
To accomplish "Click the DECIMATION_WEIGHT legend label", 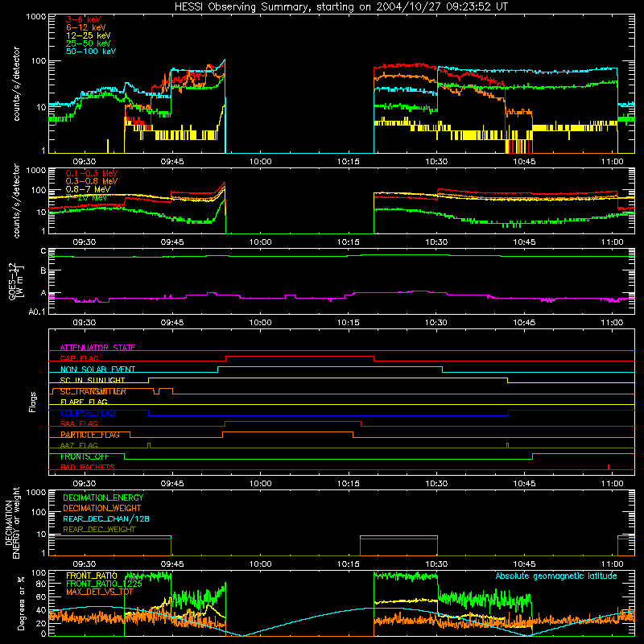I will [x=102, y=508].
